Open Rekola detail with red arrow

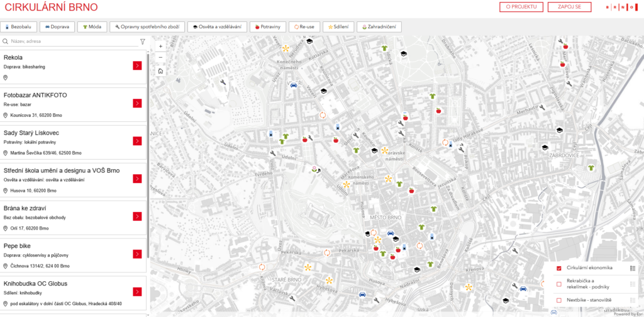point(137,65)
